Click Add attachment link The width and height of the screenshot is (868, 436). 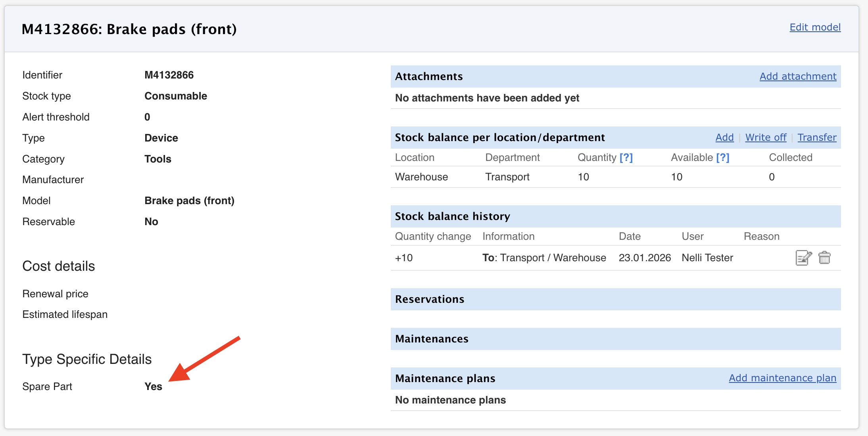tap(798, 76)
